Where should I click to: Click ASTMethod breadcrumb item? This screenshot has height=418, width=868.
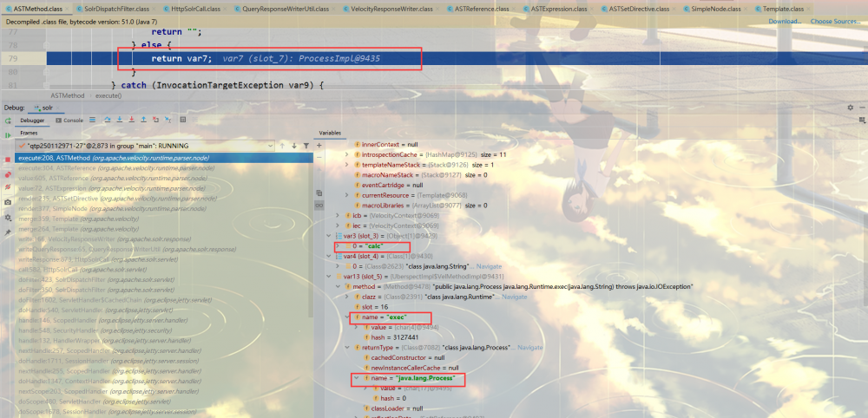[68, 95]
